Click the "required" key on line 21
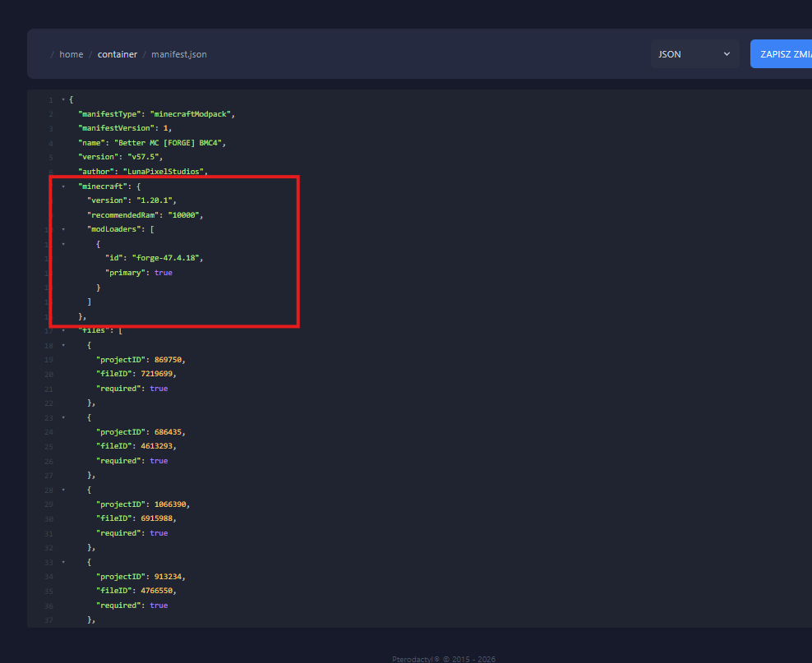The image size is (812, 663). click(x=118, y=388)
